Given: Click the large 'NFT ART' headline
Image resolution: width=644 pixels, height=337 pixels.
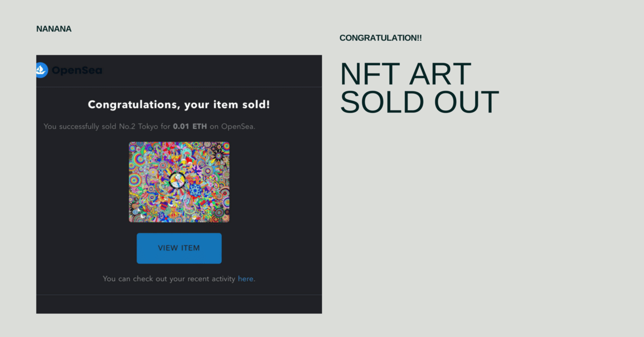Looking at the screenshot, I should click(406, 74).
